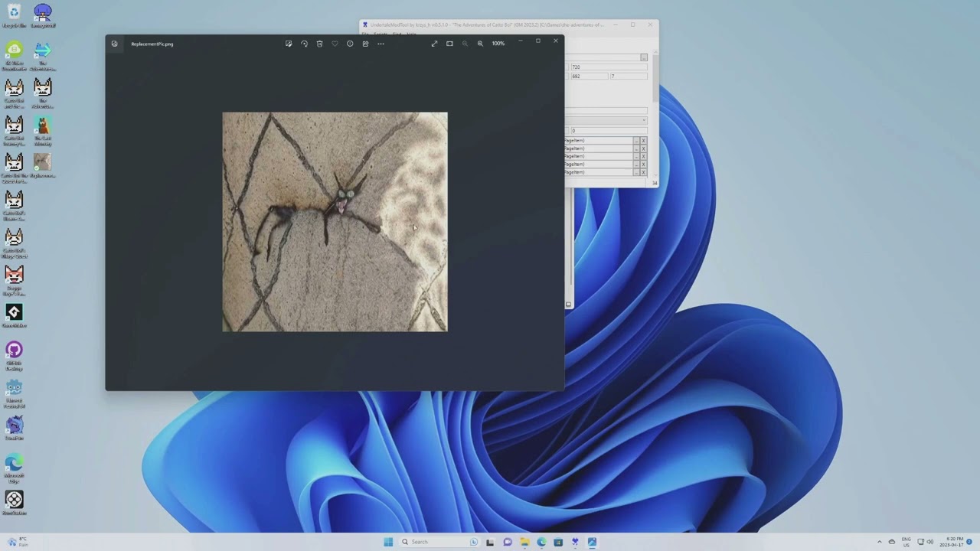Remove first PageItem with its X button
This screenshot has height=551, width=980.
[643, 141]
